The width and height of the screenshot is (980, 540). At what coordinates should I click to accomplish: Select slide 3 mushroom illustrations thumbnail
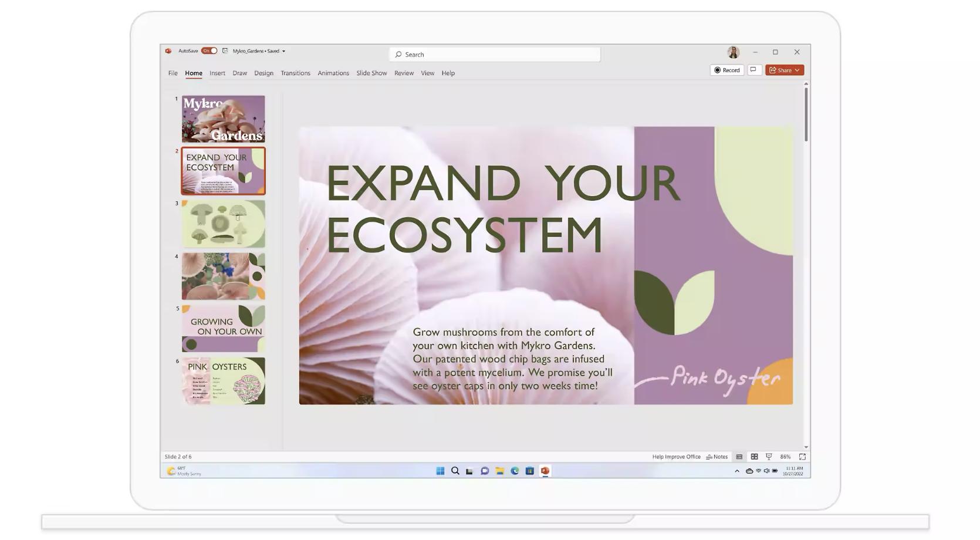pos(223,224)
